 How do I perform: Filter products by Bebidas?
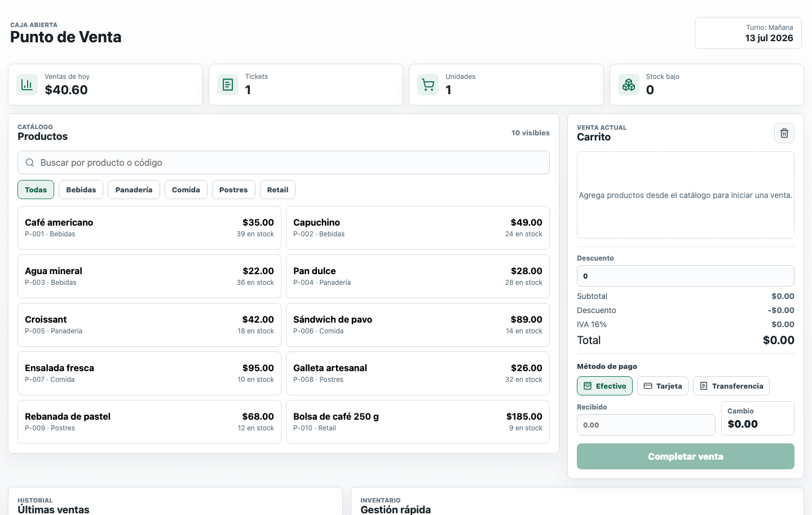(x=81, y=190)
